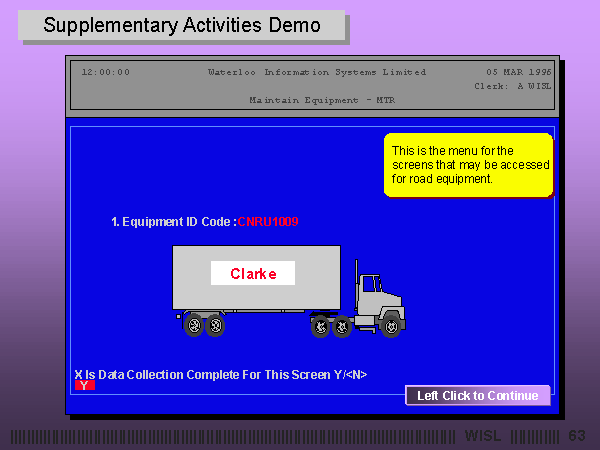Click the red Y answer field
Screen dimensions: 600x450
[x=85, y=385]
